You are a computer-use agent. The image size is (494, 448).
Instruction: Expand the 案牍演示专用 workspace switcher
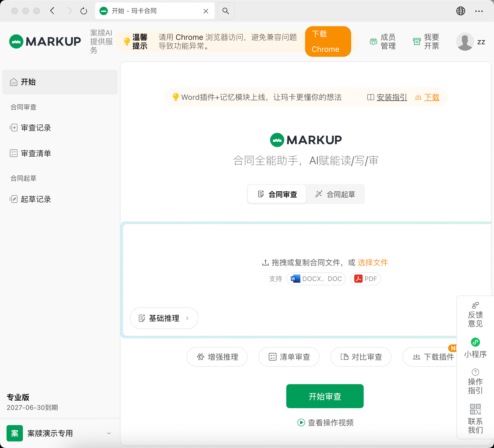pyautogui.click(x=60, y=433)
